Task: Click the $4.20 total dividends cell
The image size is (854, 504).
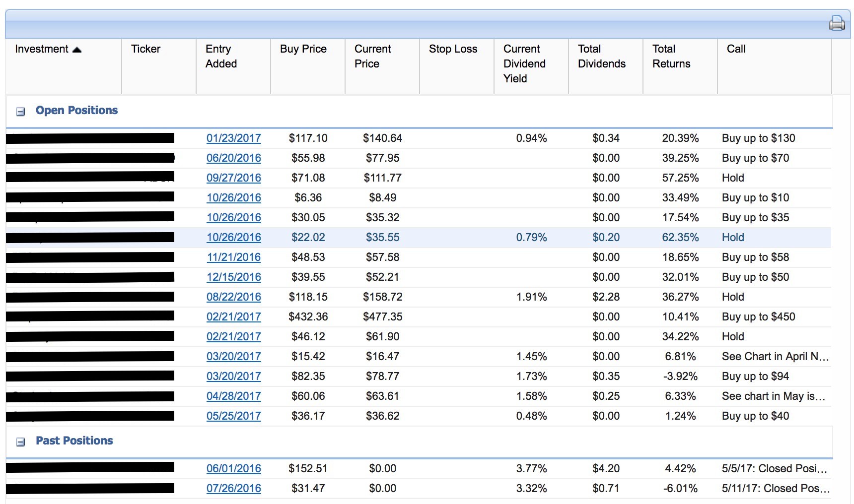Action: coord(606,469)
